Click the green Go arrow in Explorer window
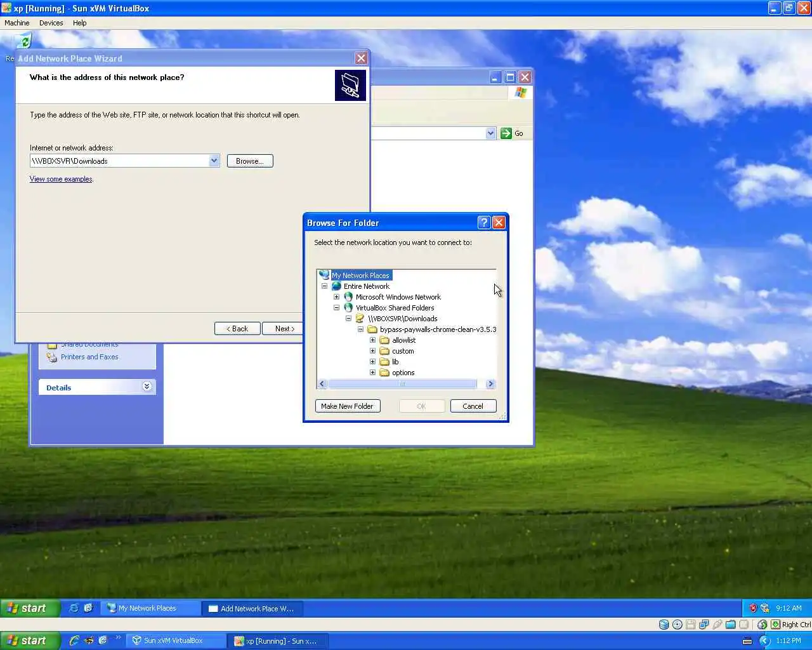This screenshot has width=812, height=650. point(506,133)
